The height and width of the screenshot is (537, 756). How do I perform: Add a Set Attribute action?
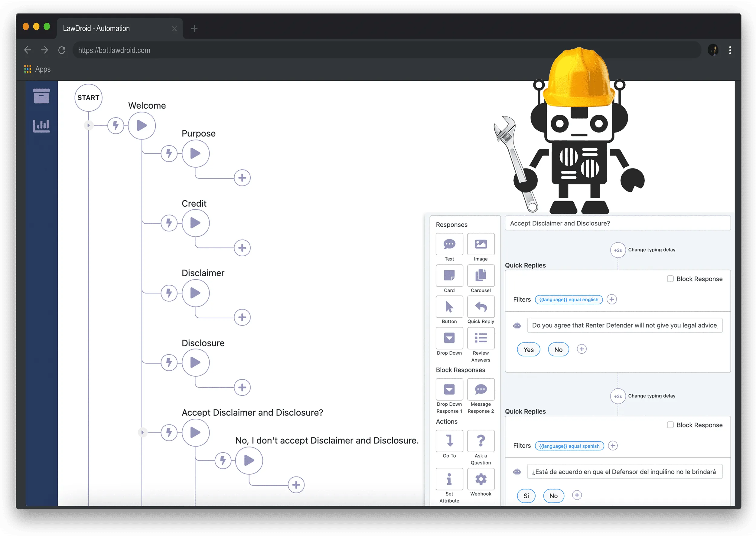449,479
